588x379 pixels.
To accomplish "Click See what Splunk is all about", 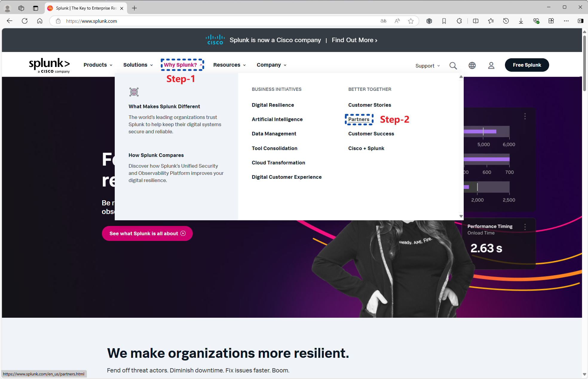I will click(x=147, y=233).
